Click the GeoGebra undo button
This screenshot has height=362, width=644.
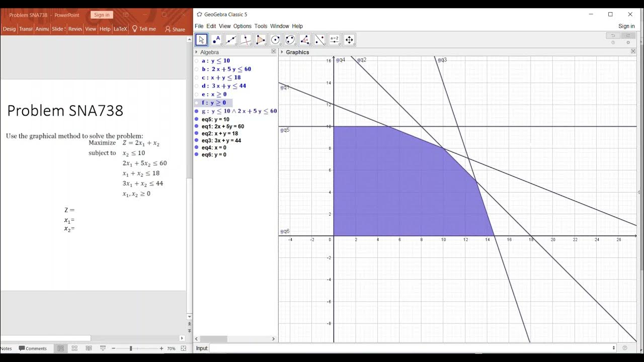click(x=613, y=36)
